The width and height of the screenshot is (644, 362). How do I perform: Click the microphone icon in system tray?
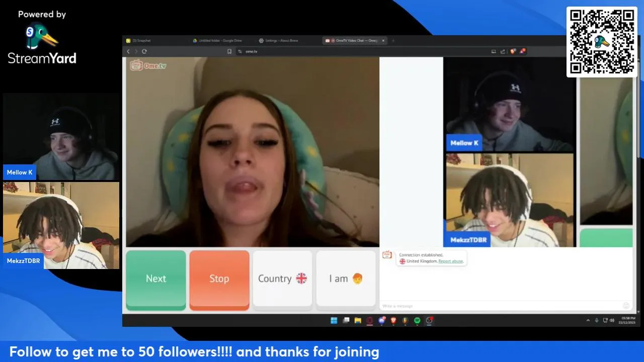pyautogui.click(x=597, y=320)
